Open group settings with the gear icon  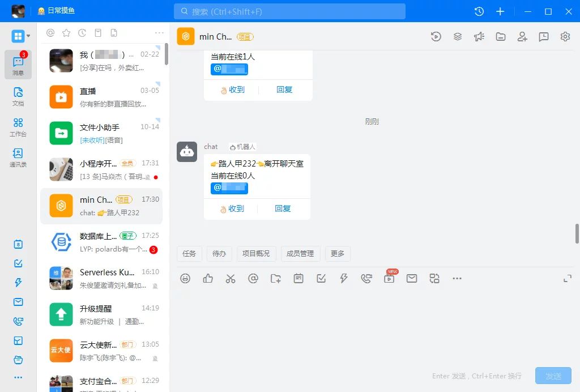pos(565,36)
